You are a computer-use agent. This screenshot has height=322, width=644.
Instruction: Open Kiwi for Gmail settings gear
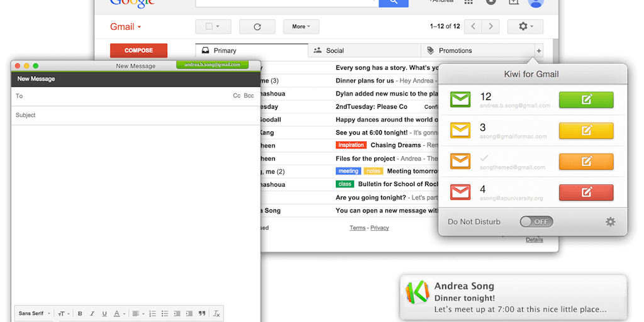(610, 222)
